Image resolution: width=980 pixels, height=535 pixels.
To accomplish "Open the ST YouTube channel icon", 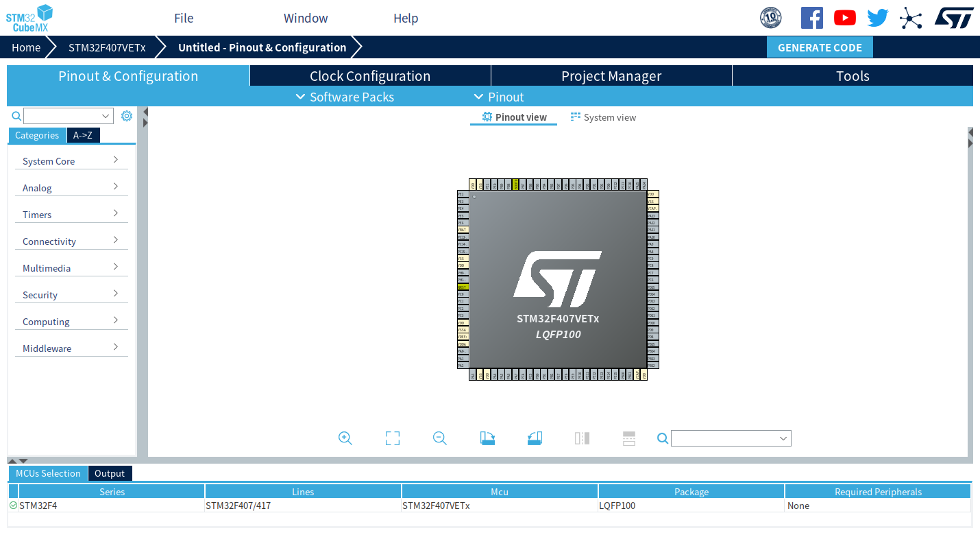I will [844, 17].
